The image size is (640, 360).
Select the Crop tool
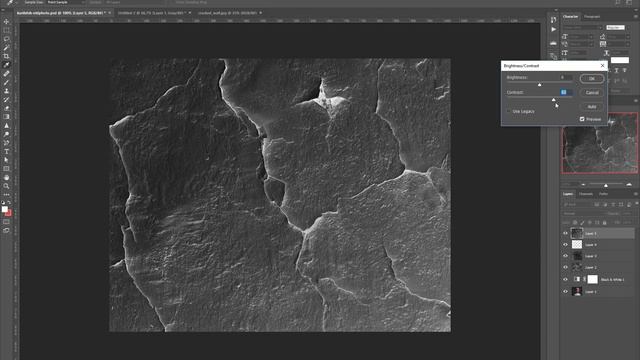pyautogui.click(x=6, y=56)
